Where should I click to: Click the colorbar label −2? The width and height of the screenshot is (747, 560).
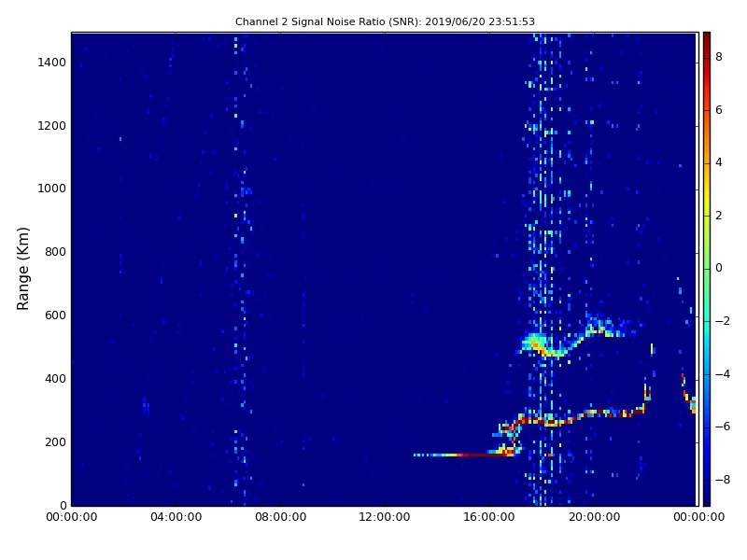click(723, 321)
